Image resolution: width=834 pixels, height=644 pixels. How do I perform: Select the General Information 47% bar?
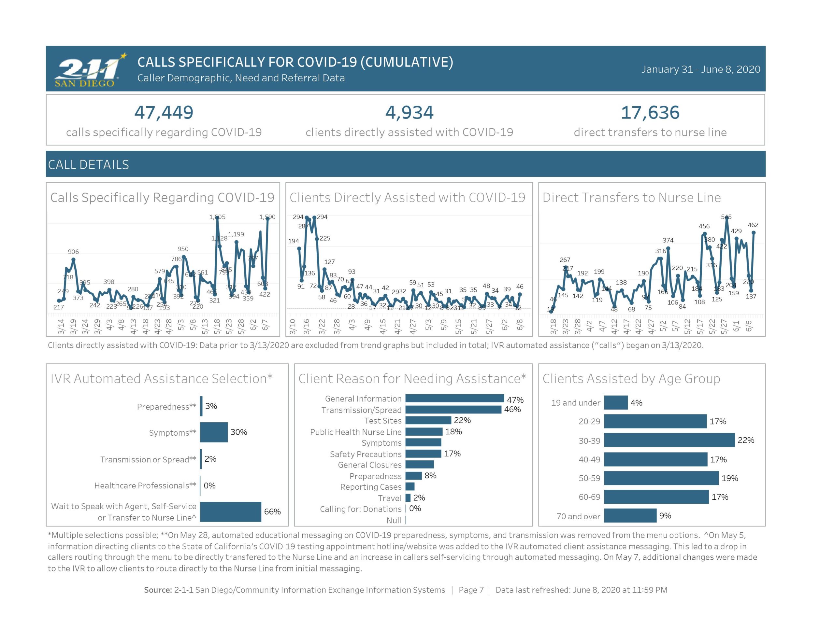coord(454,398)
